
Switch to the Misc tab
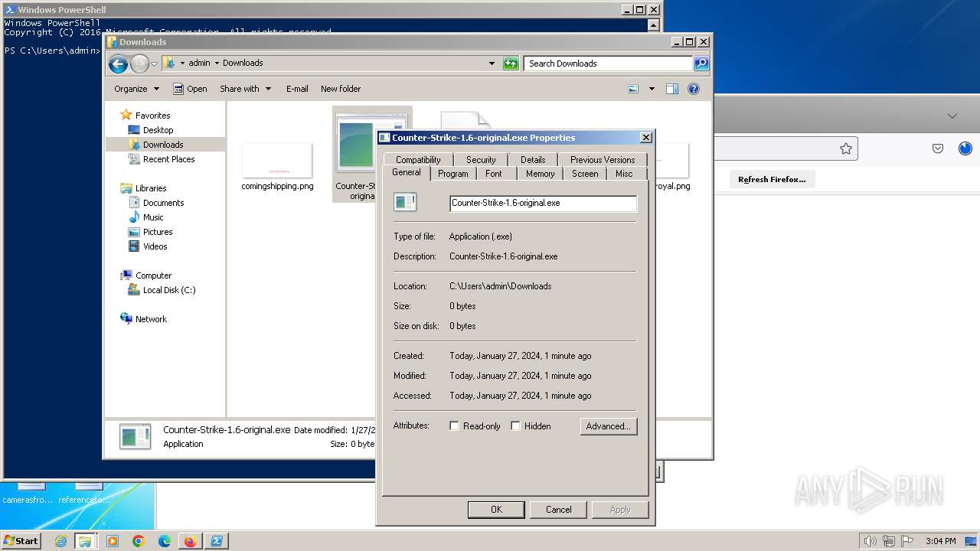(624, 174)
